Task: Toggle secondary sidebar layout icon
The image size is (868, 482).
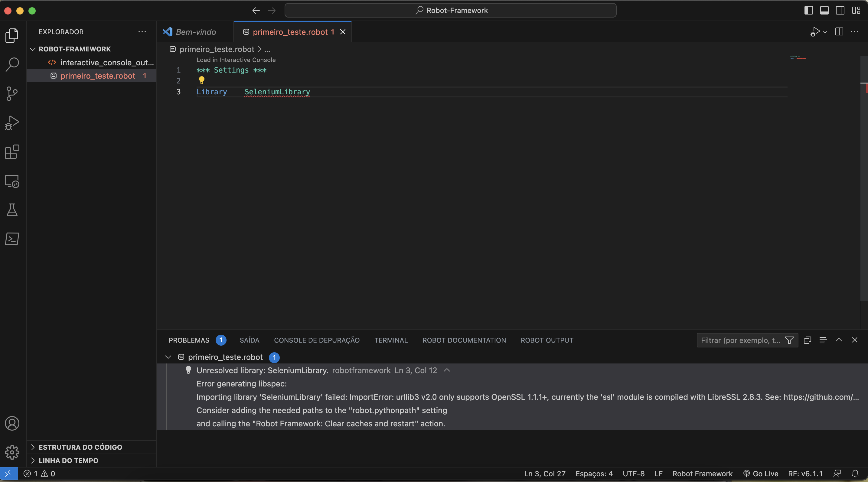Action: click(x=840, y=11)
